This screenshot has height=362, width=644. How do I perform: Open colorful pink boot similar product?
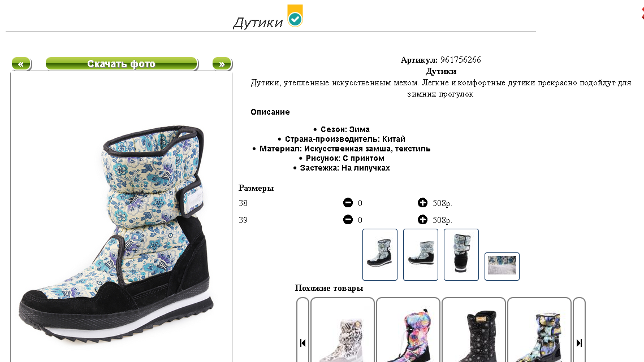408,330
